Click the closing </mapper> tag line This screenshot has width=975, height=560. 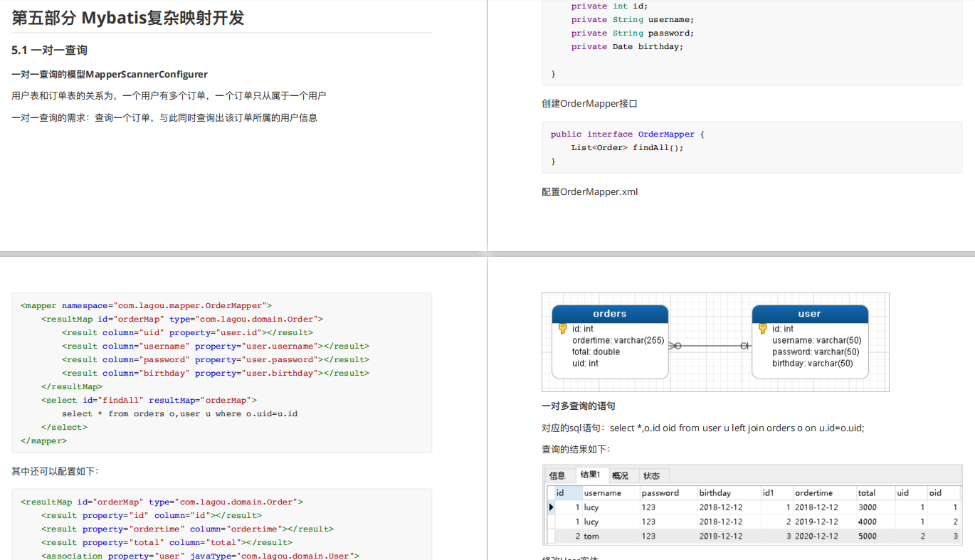point(43,440)
